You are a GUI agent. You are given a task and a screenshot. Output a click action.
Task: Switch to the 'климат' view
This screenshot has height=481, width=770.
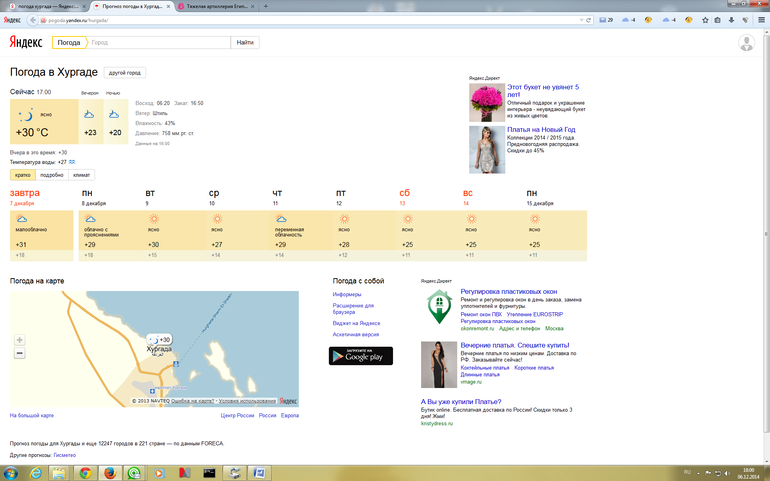pos(82,175)
